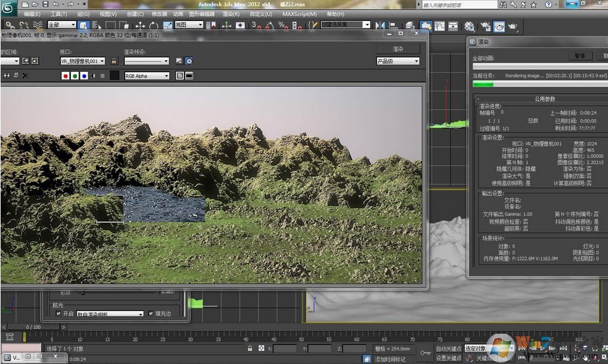Open the 编辑(E) menu
Viewport: 608px width, 364px height.
point(31,14)
